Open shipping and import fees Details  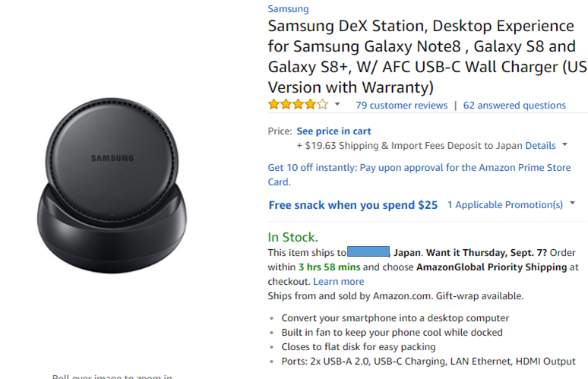coord(540,146)
